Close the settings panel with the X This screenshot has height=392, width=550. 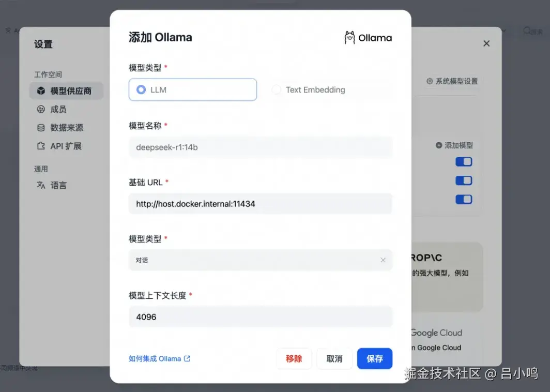486,43
